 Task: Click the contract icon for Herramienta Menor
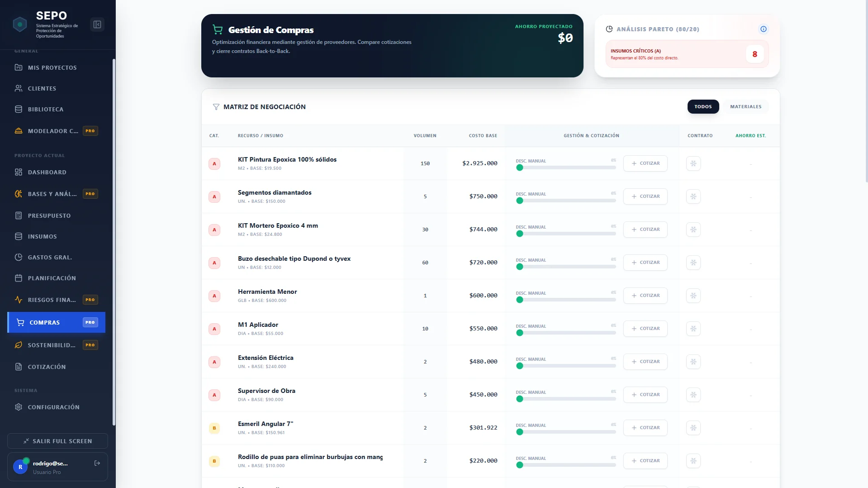pos(693,296)
